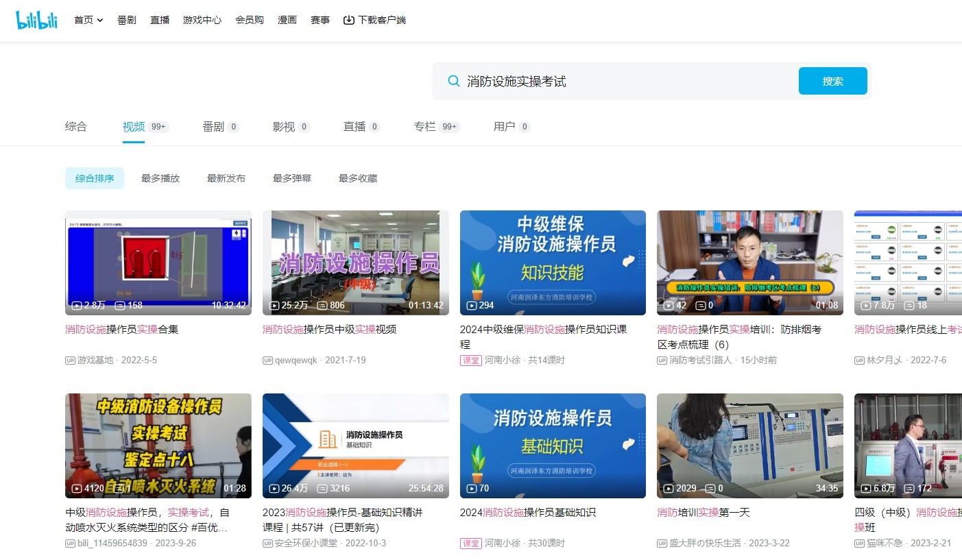Click play-count icon beside 2029
Image resolution: width=962 pixels, height=560 pixels.
(669, 488)
